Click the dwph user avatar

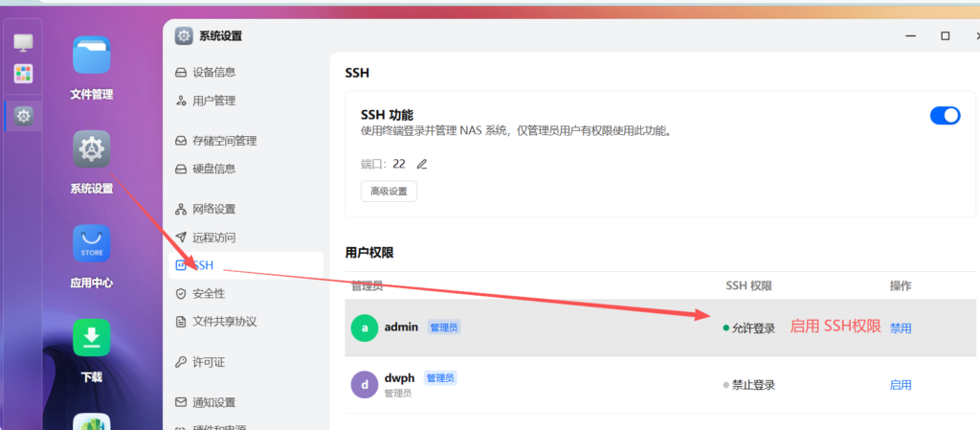click(365, 384)
